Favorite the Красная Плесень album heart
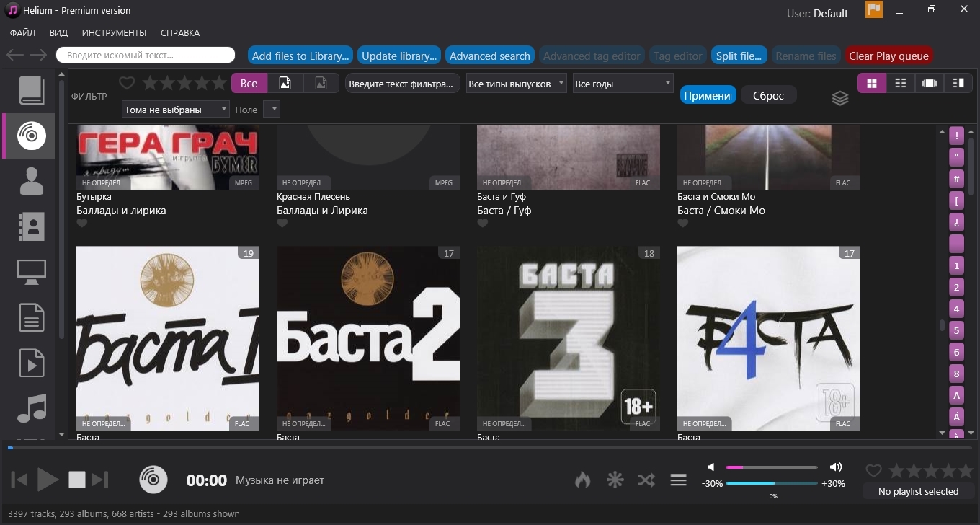The image size is (980, 525). tap(282, 224)
